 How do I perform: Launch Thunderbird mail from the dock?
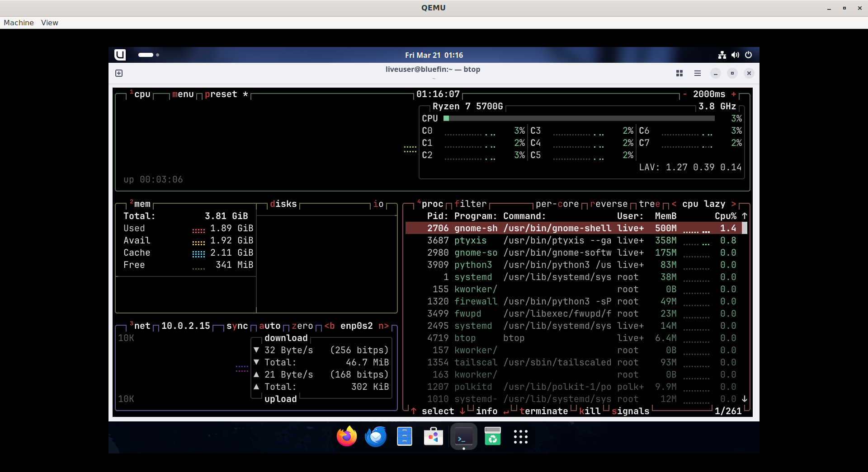coord(376,437)
